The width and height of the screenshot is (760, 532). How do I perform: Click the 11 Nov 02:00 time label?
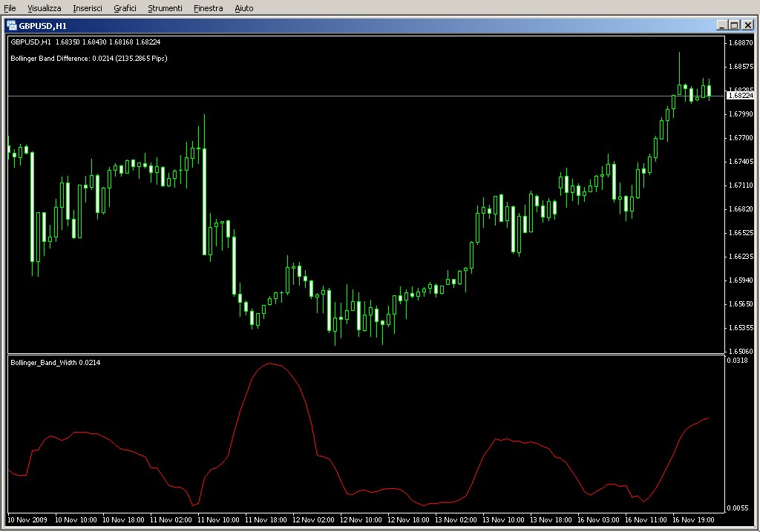coord(171,520)
